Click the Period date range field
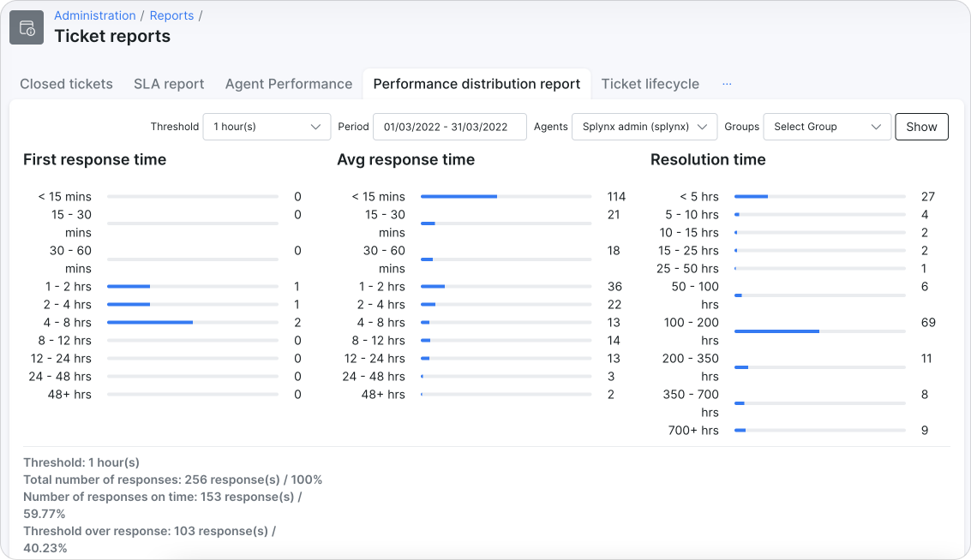Viewport: 971px width, 560px height. tap(451, 126)
